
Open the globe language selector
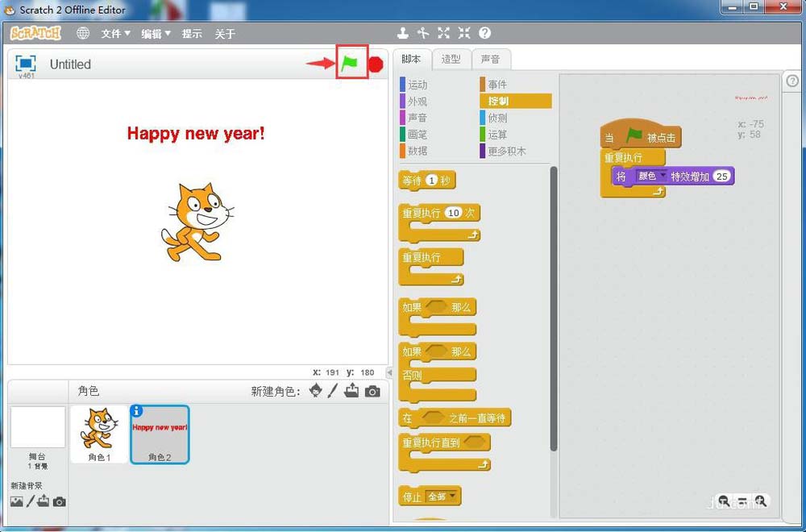pos(82,33)
